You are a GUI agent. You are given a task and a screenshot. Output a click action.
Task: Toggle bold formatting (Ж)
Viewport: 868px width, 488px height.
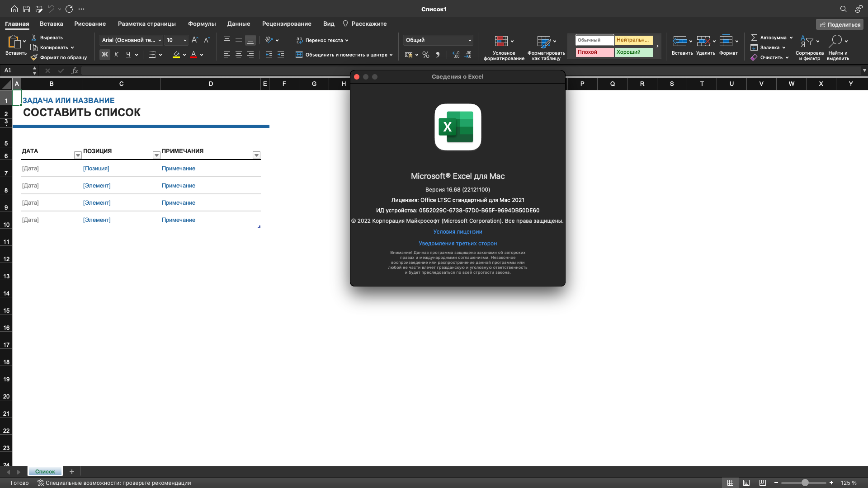(x=105, y=55)
